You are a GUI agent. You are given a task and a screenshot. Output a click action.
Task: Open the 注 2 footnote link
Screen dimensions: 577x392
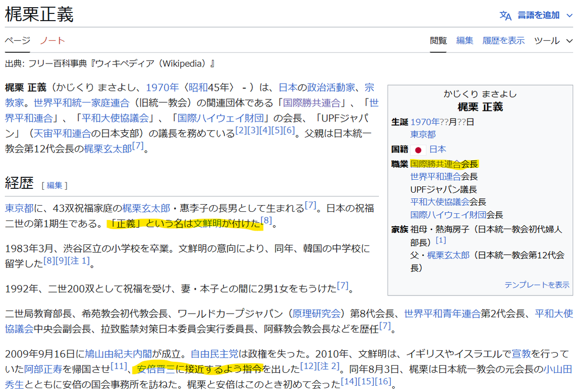(x=328, y=367)
